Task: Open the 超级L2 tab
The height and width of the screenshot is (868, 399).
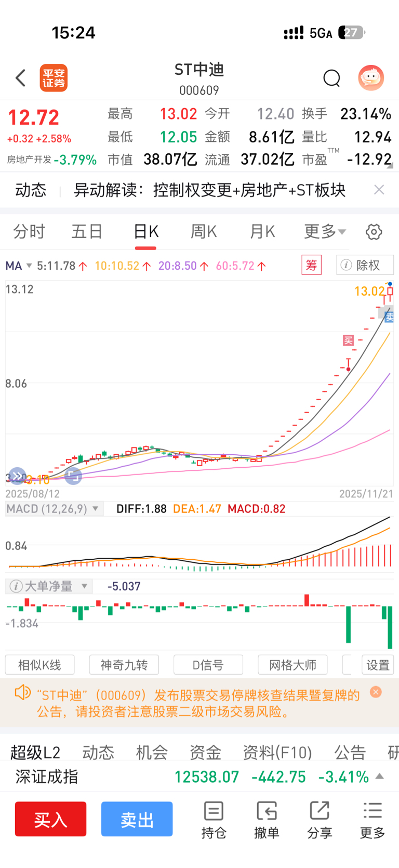Action: (35, 752)
